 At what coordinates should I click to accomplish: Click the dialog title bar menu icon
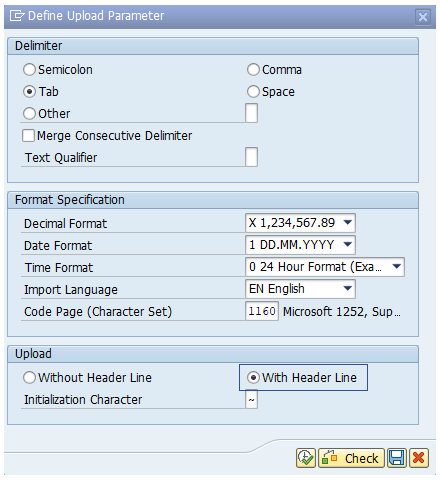pyautogui.click(x=17, y=16)
